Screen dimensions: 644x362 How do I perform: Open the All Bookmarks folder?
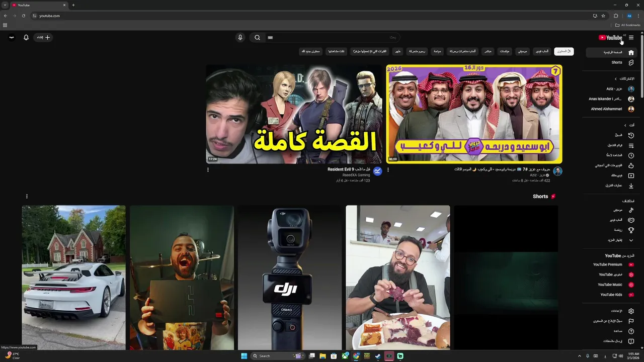coord(628,25)
